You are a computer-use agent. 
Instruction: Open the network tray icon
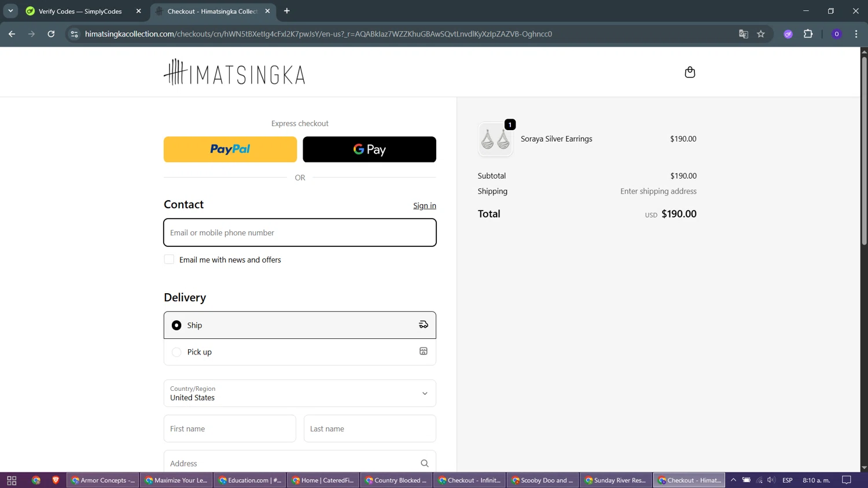(759, 480)
